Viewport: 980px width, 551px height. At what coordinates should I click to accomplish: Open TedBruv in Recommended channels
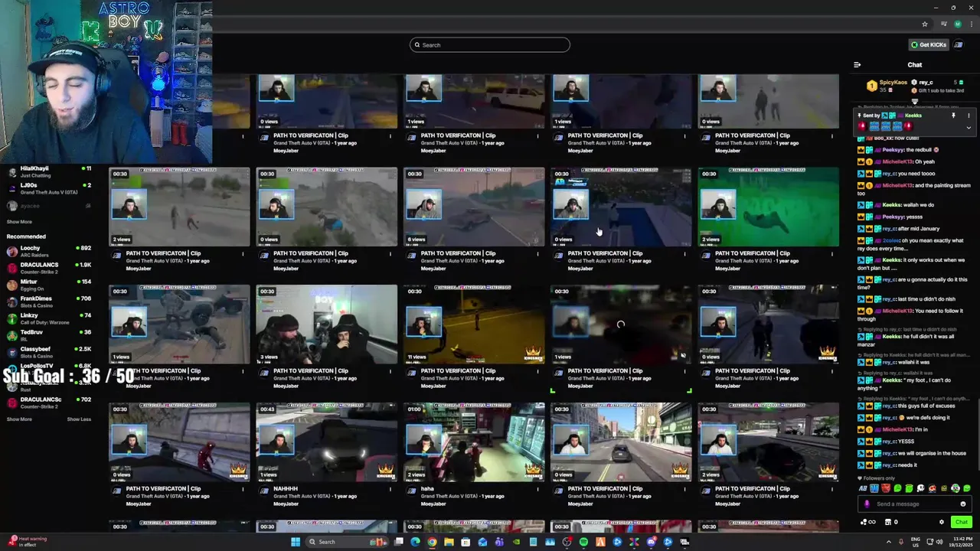tap(47, 335)
